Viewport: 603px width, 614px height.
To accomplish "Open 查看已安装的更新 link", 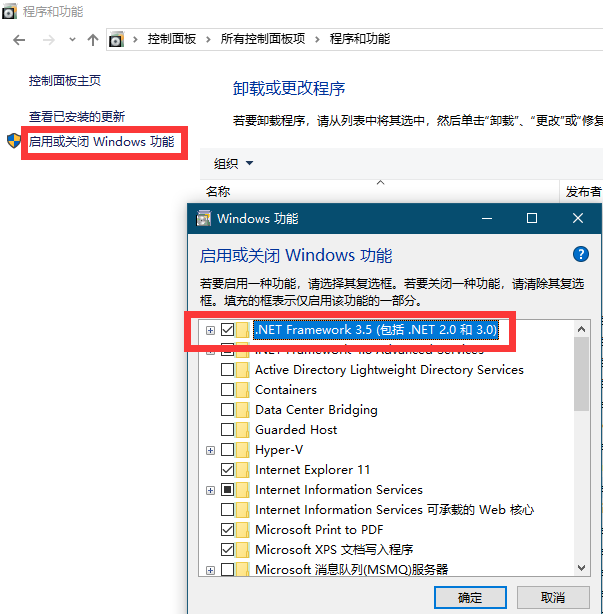I will pyautogui.click(x=77, y=116).
